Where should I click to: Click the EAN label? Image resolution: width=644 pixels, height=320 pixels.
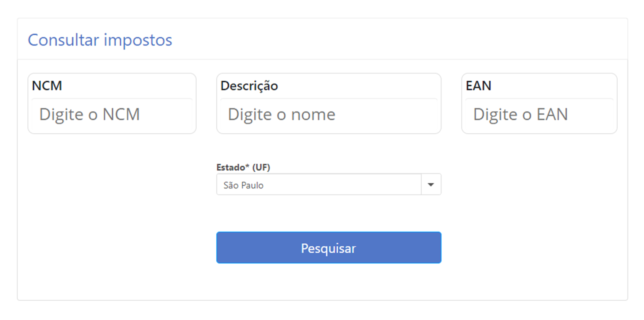[478, 86]
